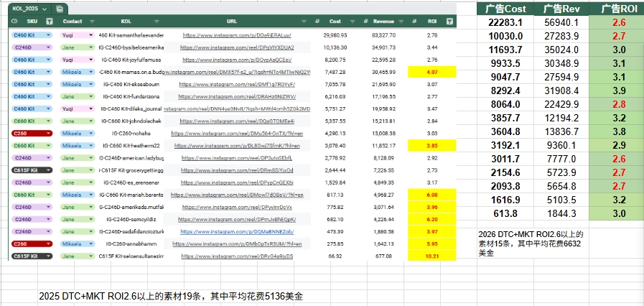The width and height of the screenshot is (644, 306).
Task: Select ad cost cell 22283.1
Action: coord(505,22)
